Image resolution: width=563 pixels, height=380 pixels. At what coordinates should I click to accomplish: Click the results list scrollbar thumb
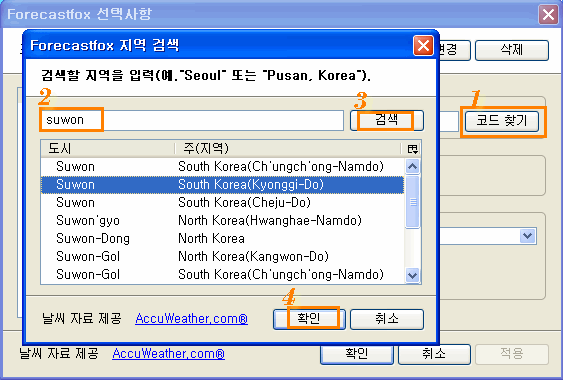pos(413,202)
